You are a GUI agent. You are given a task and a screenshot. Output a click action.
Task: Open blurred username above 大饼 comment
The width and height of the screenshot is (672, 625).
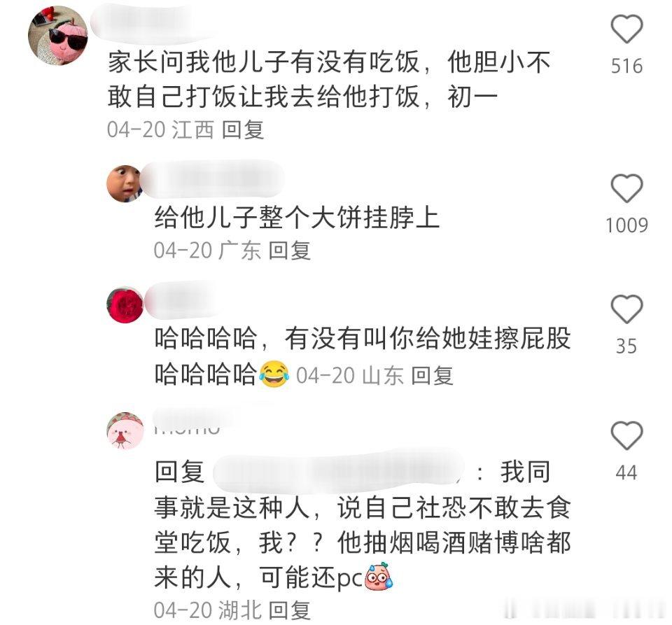(x=213, y=180)
